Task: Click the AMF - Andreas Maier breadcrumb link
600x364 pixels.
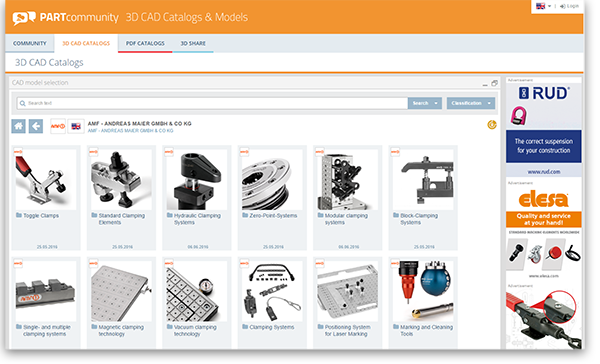Action: (x=130, y=131)
